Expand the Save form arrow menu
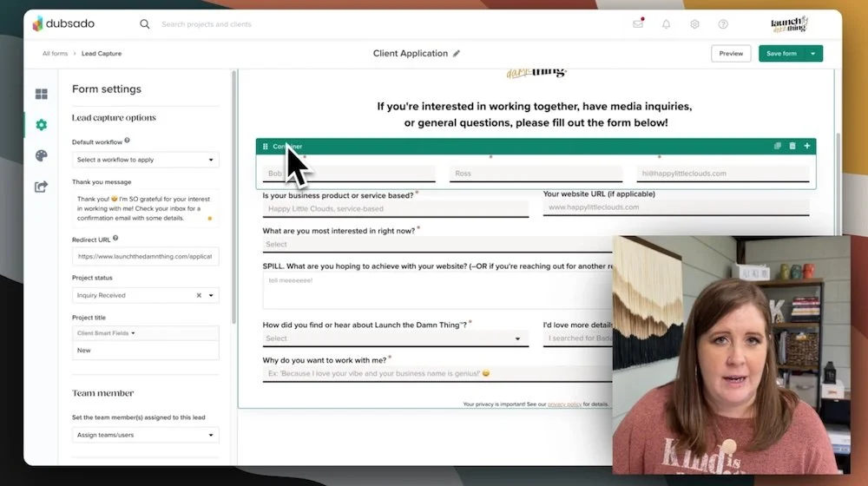This screenshot has height=486, width=868. pos(813,54)
